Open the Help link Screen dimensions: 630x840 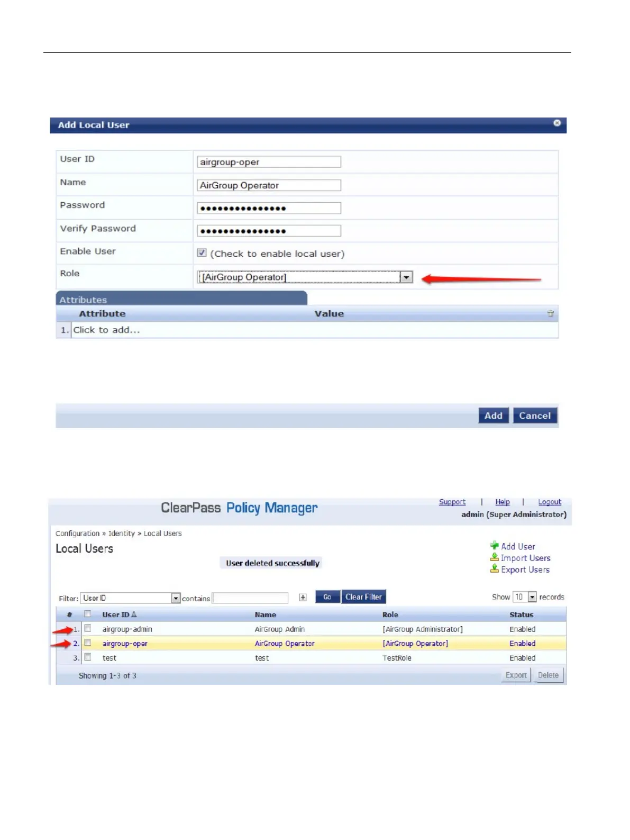[503, 502]
